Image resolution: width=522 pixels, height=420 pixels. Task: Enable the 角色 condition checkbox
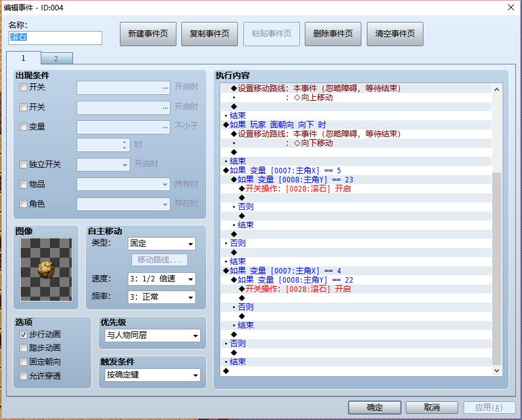[x=23, y=204]
